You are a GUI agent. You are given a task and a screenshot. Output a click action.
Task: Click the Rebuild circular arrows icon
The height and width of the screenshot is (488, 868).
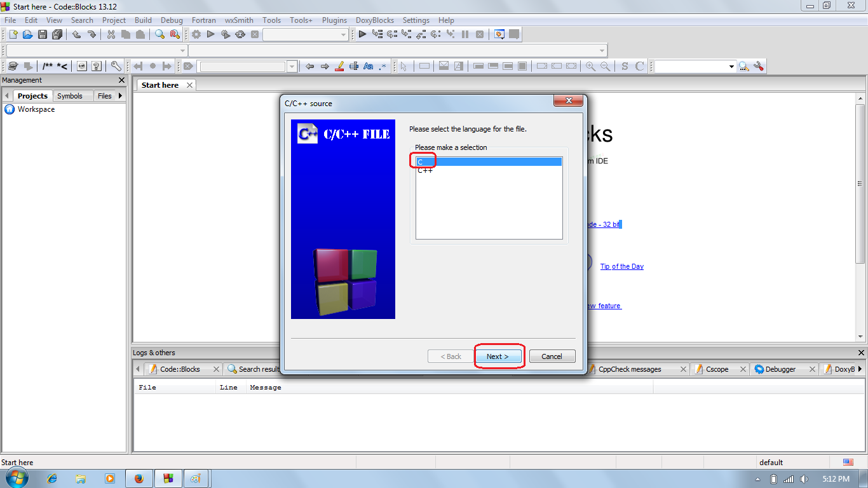pyautogui.click(x=240, y=34)
